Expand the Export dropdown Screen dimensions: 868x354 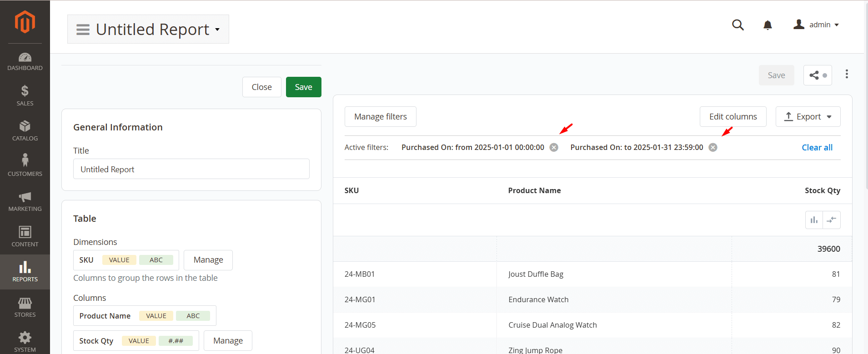808,117
